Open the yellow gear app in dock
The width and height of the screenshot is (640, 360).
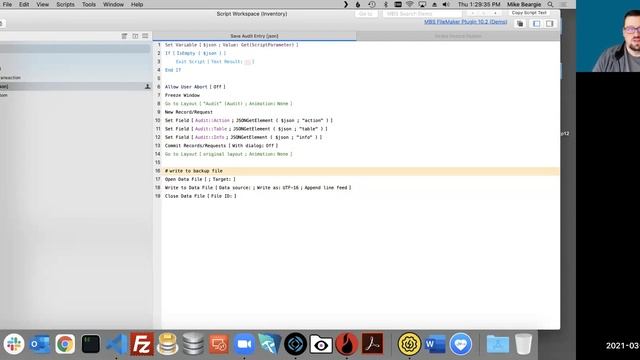click(x=409, y=344)
